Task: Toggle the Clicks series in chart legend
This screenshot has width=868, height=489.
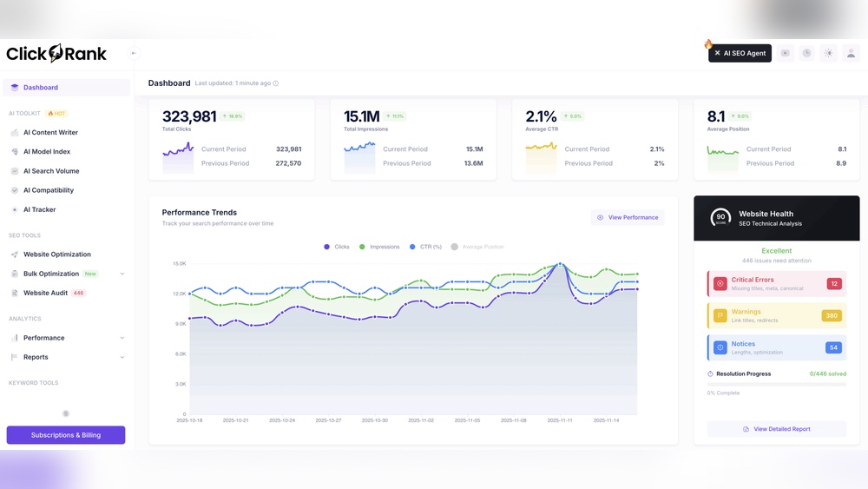Action: (x=337, y=247)
